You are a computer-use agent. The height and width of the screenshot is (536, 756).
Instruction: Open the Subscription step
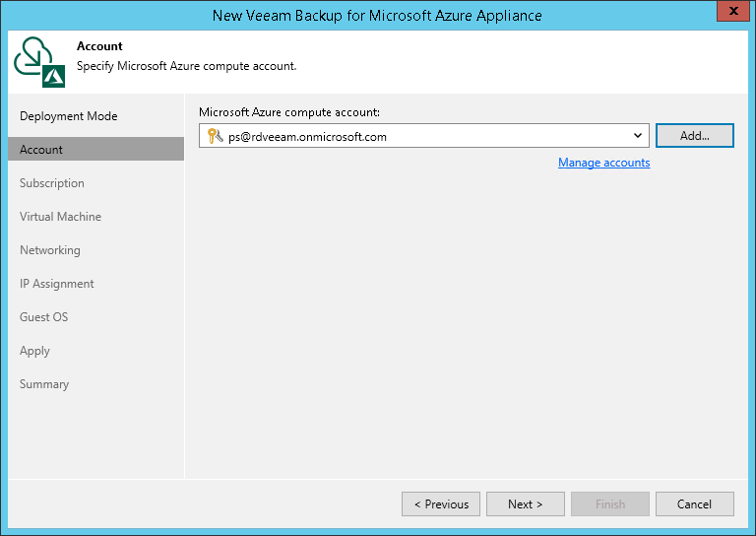point(51,183)
